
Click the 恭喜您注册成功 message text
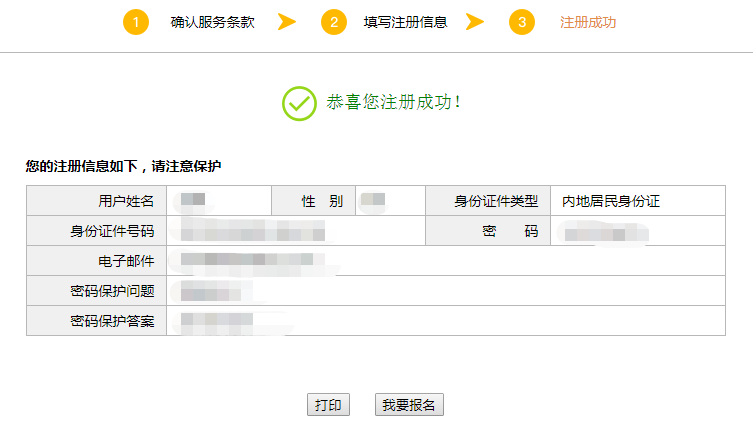[x=394, y=102]
